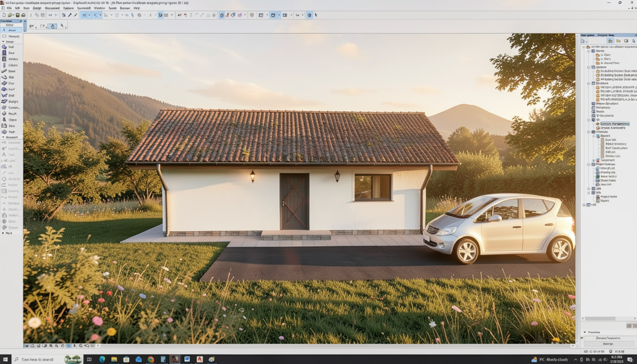The width and height of the screenshot is (637, 364).
Task: Pick the Column tool
Action: (x=11, y=65)
